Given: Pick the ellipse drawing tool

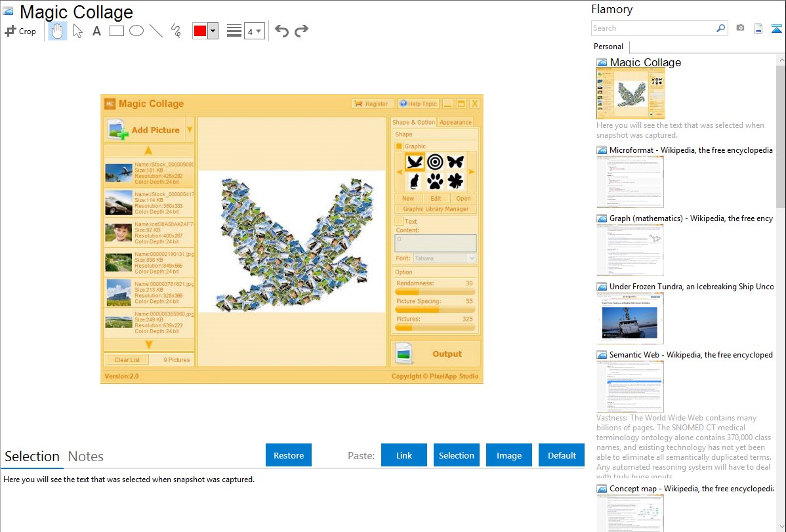Looking at the screenshot, I should pyautogui.click(x=136, y=31).
